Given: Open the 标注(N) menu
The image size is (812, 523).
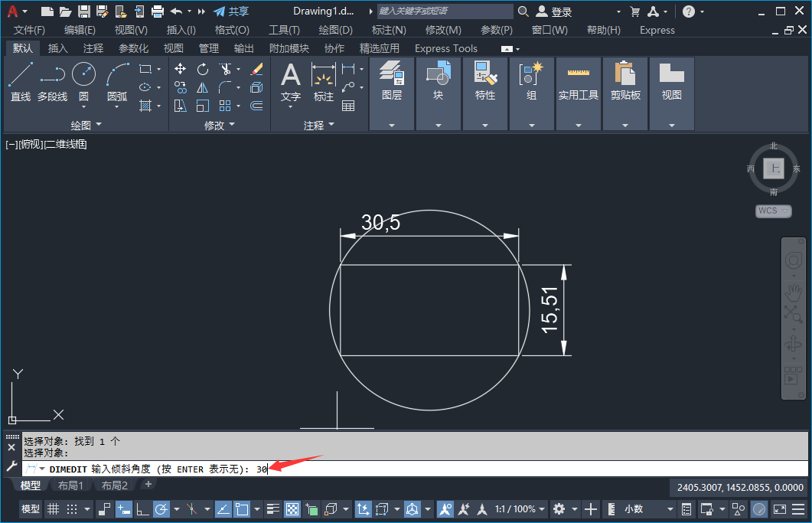Looking at the screenshot, I should [x=388, y=30].
